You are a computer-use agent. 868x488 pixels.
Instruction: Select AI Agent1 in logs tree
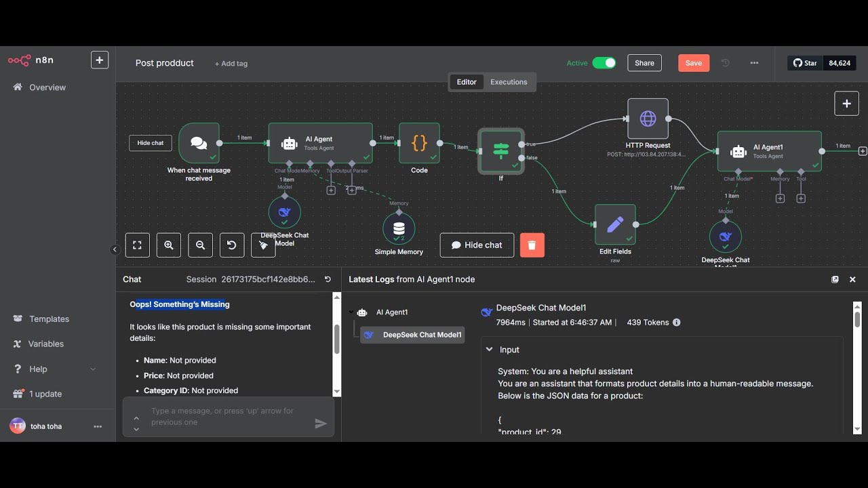pyautogui.click(x=391, y=312)
